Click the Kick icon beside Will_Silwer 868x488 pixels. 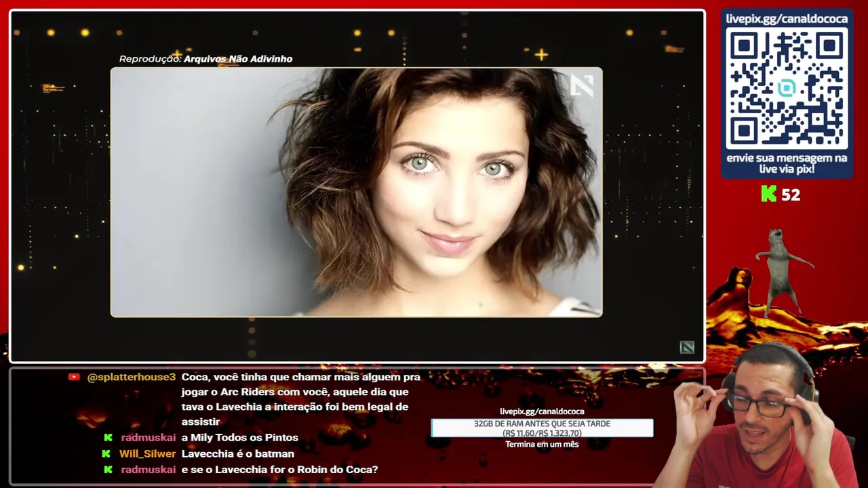[x=106, y=453]
